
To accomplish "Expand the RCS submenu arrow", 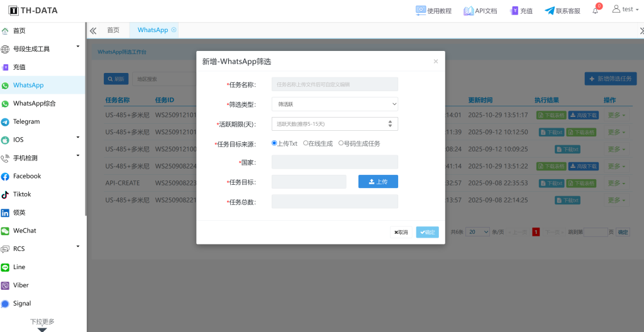I will coord(78,246).
